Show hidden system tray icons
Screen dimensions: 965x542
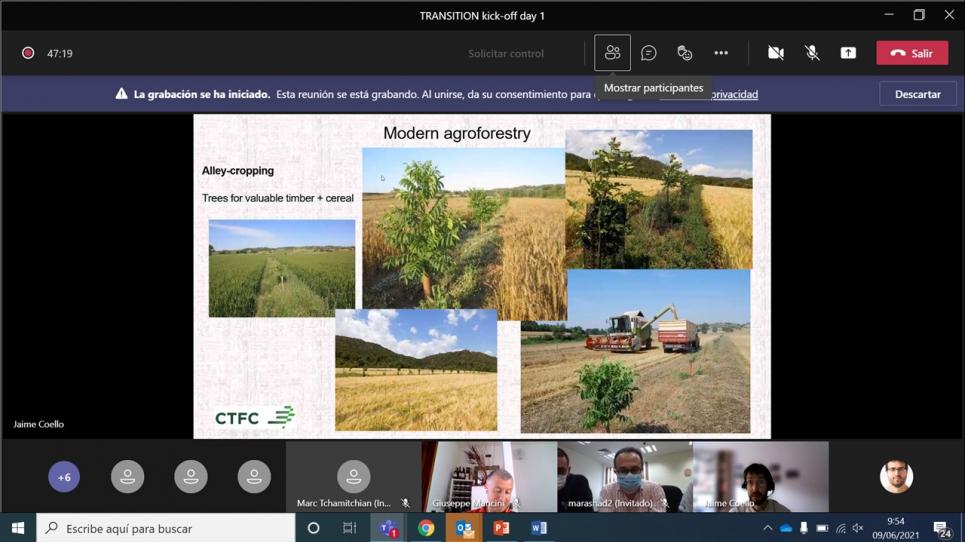tap(767, 528)
